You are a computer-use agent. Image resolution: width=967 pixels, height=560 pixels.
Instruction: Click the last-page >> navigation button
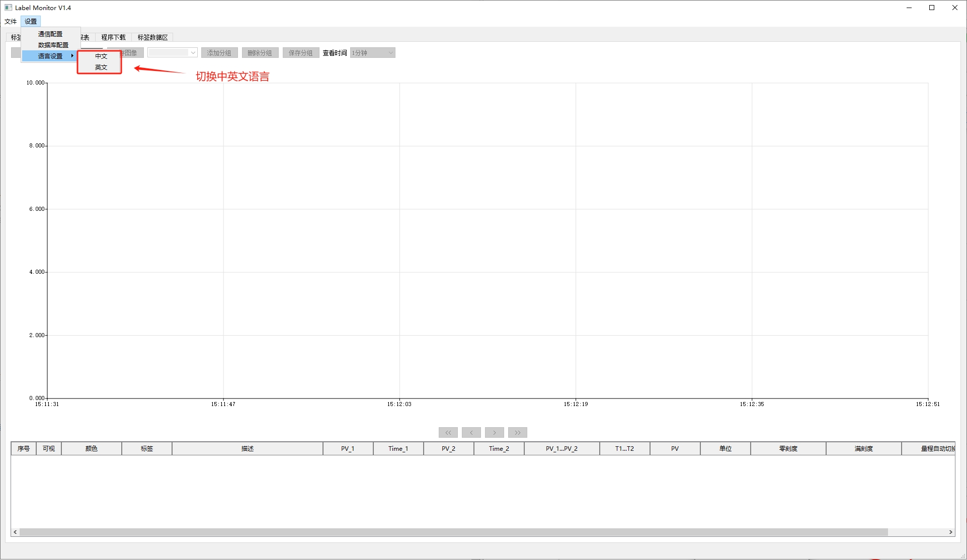coord(517,432)
